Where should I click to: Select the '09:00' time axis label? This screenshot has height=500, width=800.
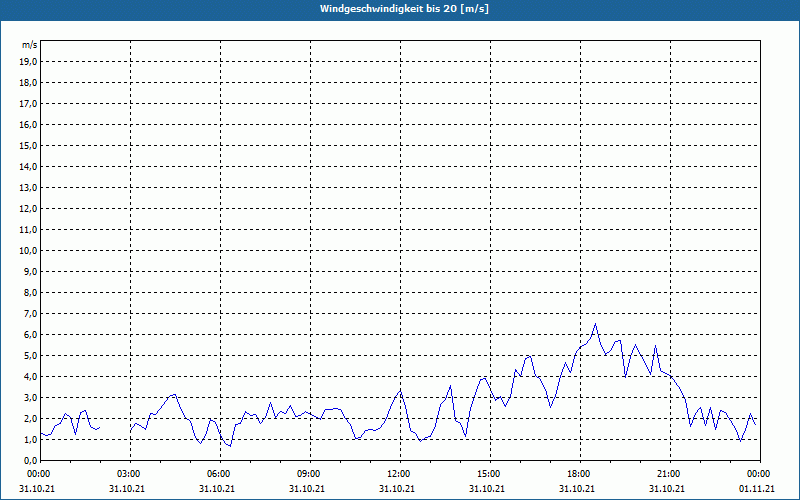[x=308, y=474]
